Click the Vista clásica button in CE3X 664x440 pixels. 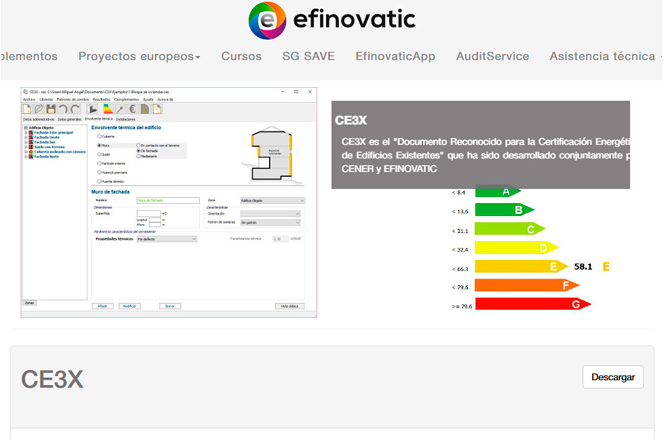point(290,306)
